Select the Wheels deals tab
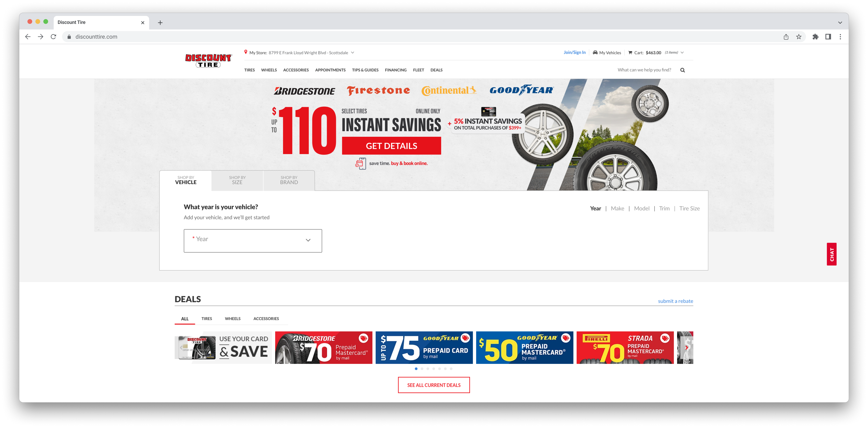The width and height of the screenshot is (868, 428). [232, 318]
